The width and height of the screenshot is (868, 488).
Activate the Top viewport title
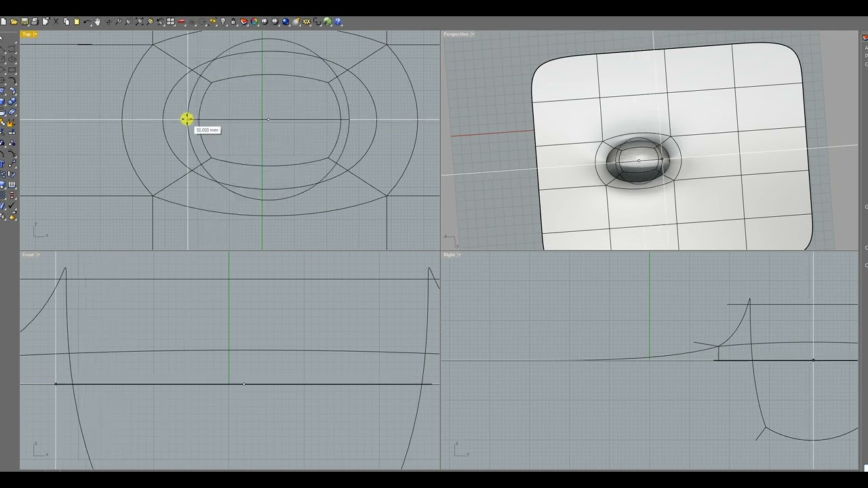pyautogui.click(x=26, y=34)
